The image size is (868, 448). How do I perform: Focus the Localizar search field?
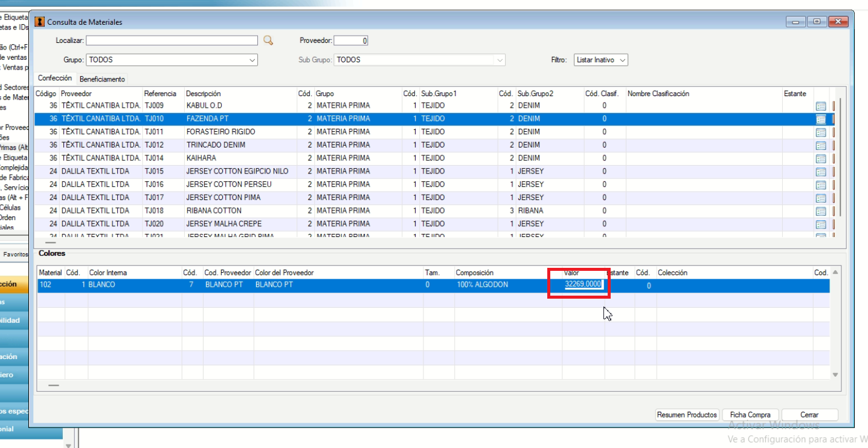click(172, 41)
